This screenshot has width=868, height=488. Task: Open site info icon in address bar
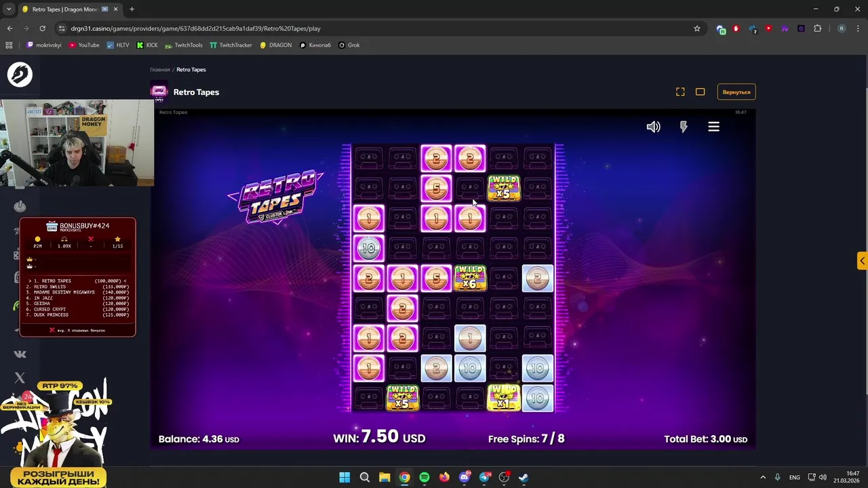62,28
